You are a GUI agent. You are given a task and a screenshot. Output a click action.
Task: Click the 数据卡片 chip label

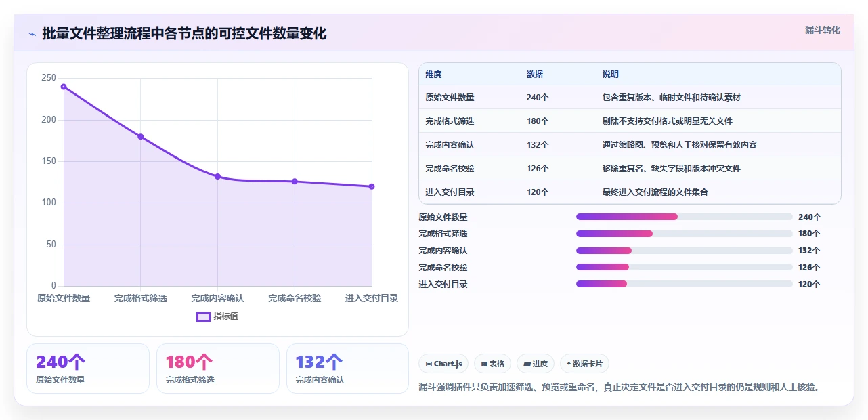(588, 364)
